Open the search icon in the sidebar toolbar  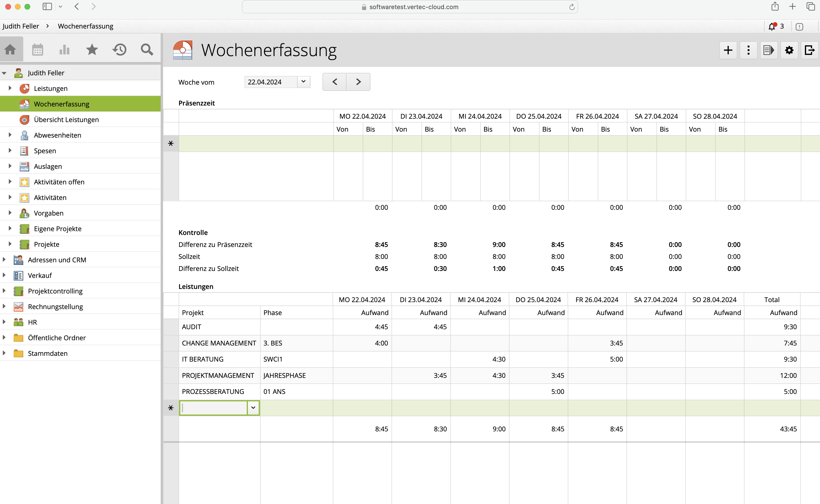[147, 49]
